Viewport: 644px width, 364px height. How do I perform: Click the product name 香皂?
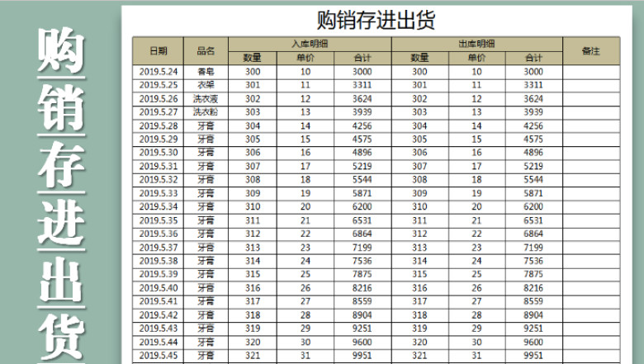[x=206, y=72]
